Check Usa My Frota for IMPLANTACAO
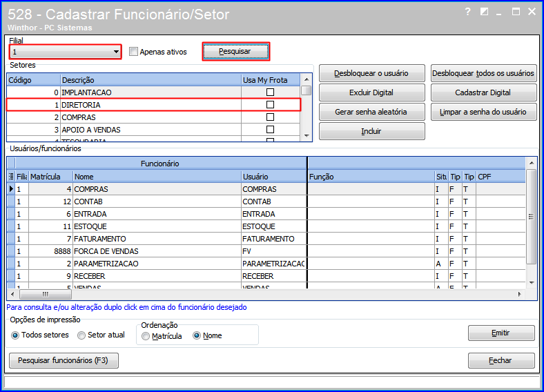The width and height of the screenshot is (544, 392). click(x=270, y=92)
